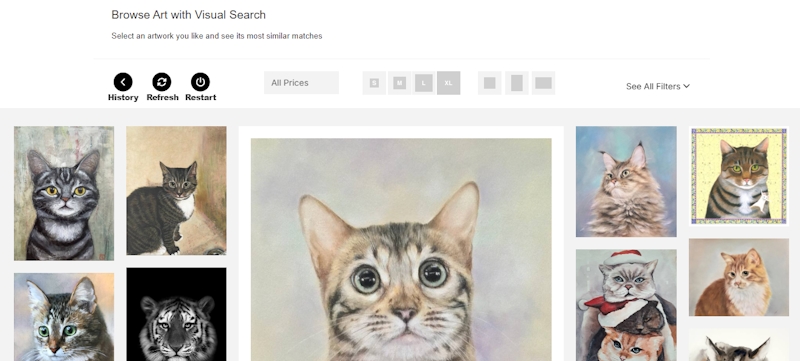Select the black and white tiger artwork

[177, 314]
